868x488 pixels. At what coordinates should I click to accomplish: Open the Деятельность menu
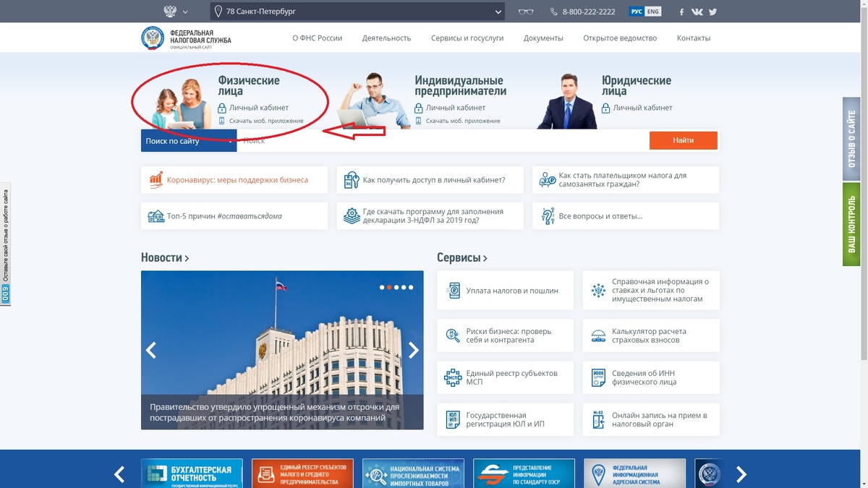click(386, 38)
